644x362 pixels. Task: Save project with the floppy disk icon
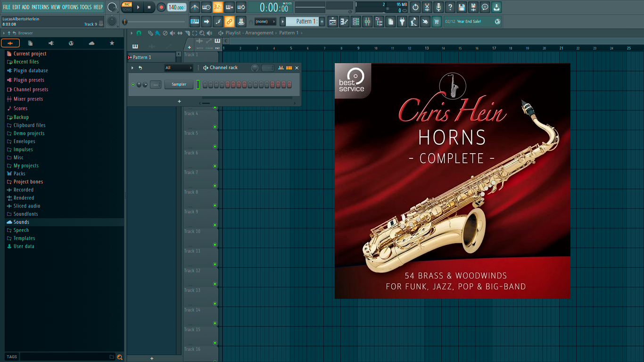462,7
